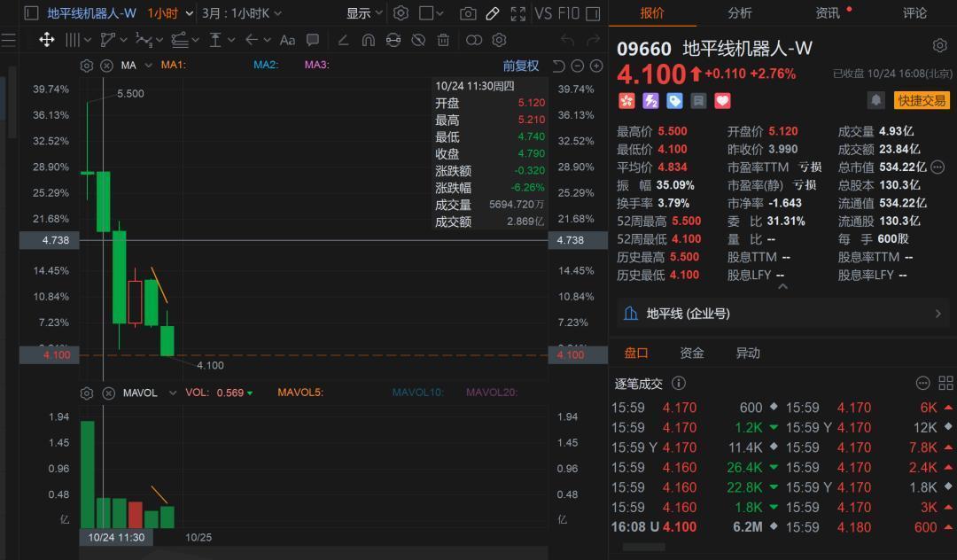Click the 前复权 adjustment link
The image size is (957, 560).
click(x=520, y=66)
